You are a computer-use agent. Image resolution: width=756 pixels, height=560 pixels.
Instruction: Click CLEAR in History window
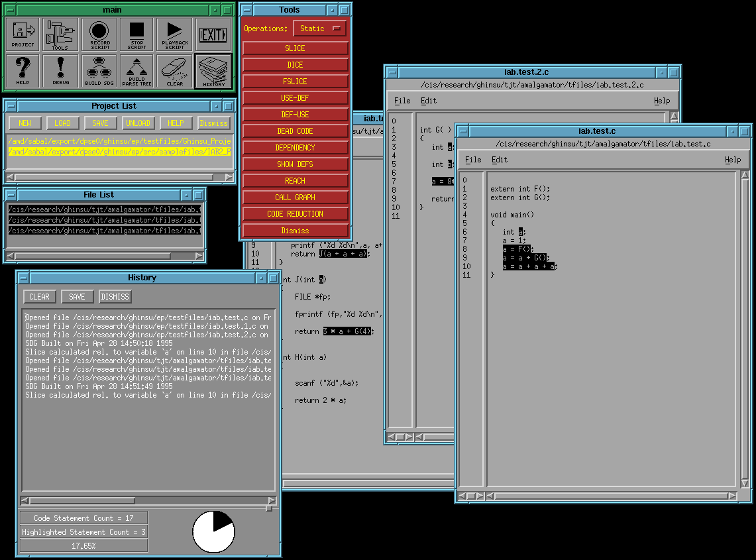point(40,297)
